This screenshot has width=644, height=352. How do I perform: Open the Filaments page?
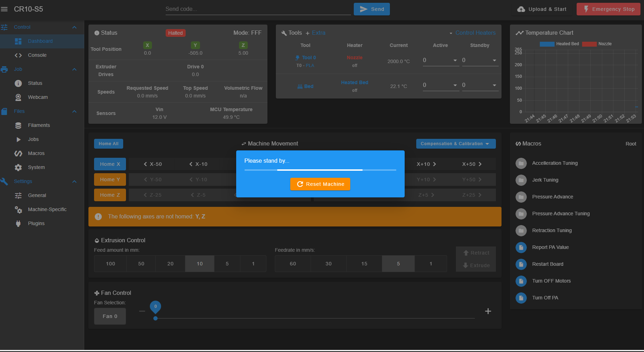tap(42, 125)
